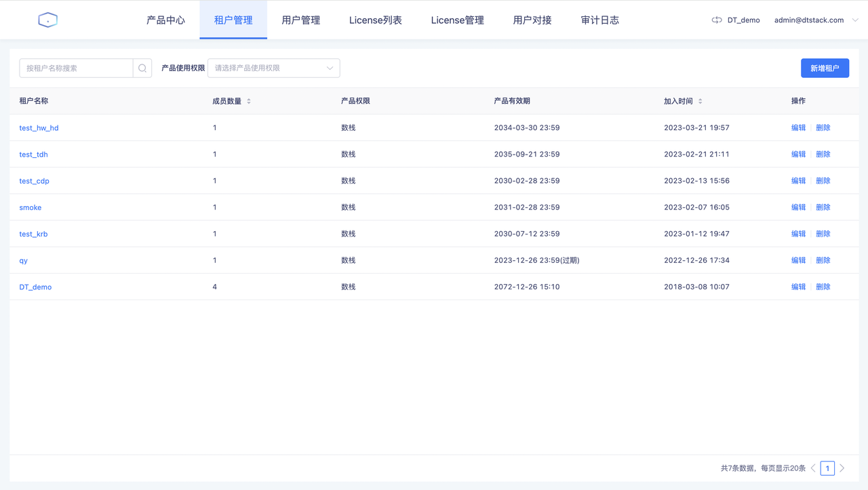Viewport: 868px width, 490px height.
Task: Edit the DT_demo tenant row
Action: click(x=799, y=287)
